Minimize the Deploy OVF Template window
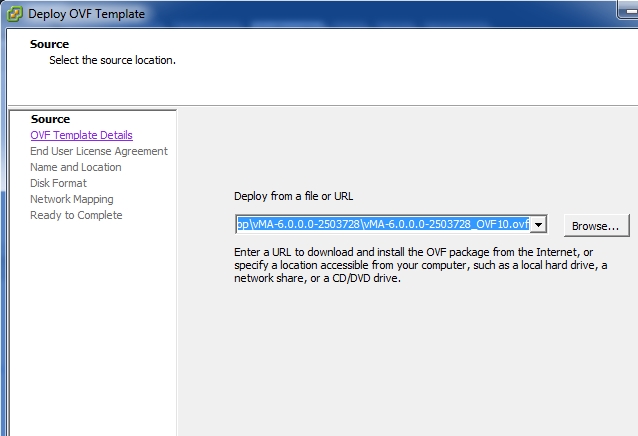Screen dimensions: 638x436 pyautogui.click(x=630, y=10)
